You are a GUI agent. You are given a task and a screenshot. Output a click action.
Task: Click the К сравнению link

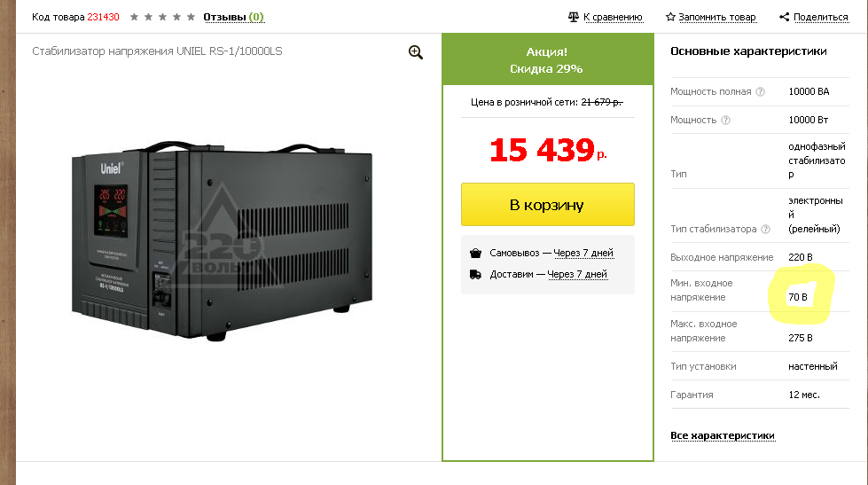click(x=613, y=17)
